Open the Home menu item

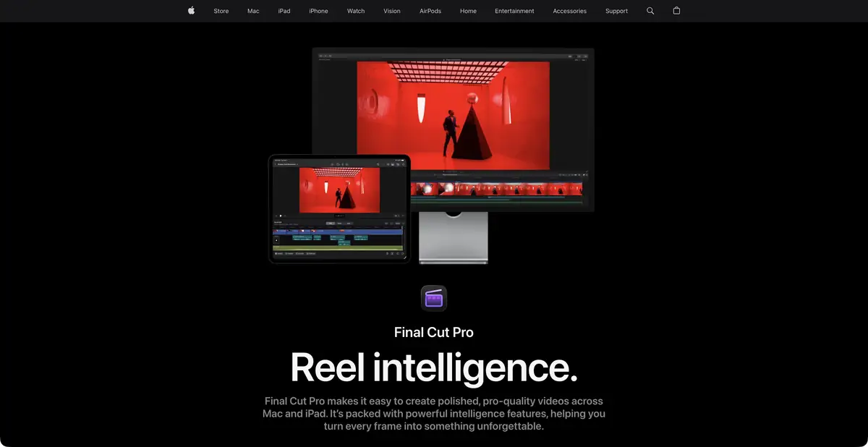468,11
